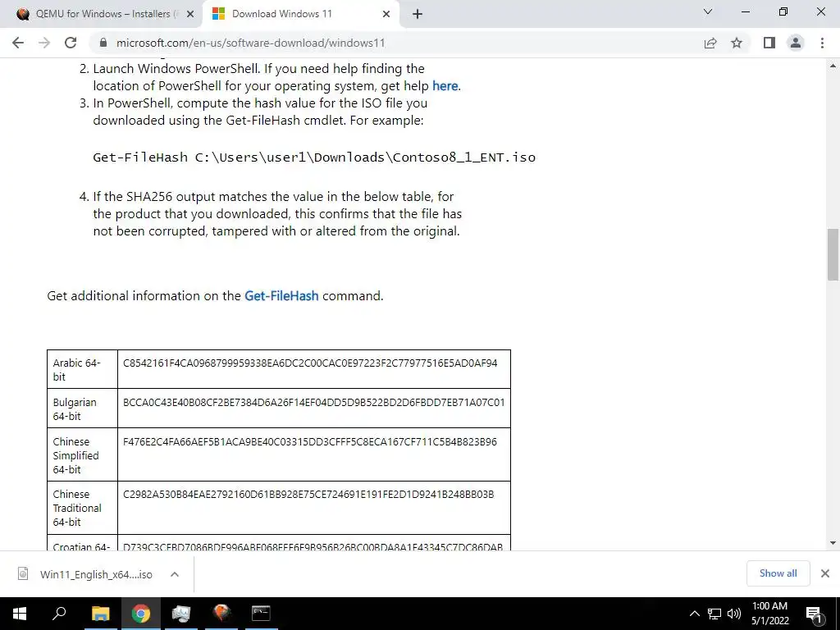This screenshot has height=630, width=840.
Task: Open a new tab with the plus button
Action: (418, 14)
